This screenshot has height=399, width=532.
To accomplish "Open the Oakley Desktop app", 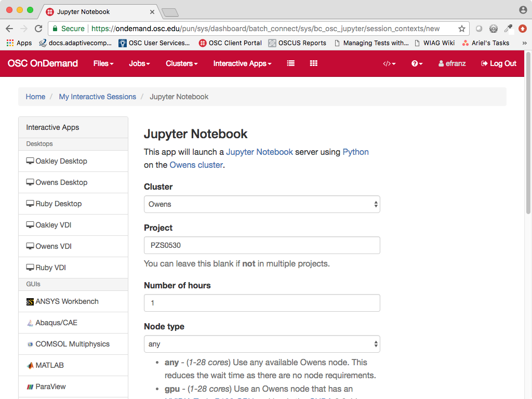I will coord(73,161).
